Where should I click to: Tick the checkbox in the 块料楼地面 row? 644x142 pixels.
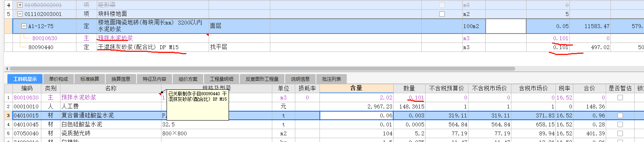(442, 14)
